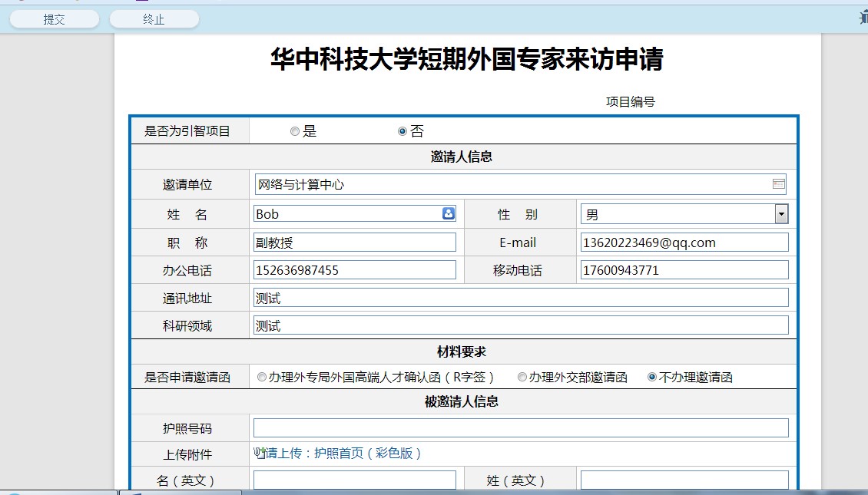Choose the 办理外交部邀请函 radio option

522,378
